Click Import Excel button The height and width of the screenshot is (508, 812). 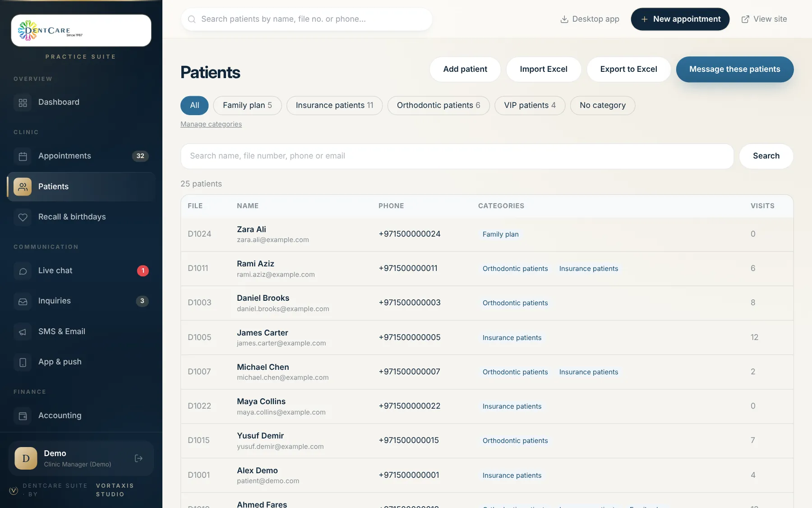[x=544, y=69]
